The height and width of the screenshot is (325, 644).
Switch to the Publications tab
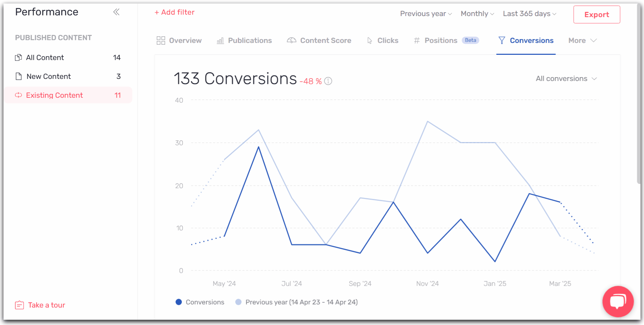coord(244,40)
